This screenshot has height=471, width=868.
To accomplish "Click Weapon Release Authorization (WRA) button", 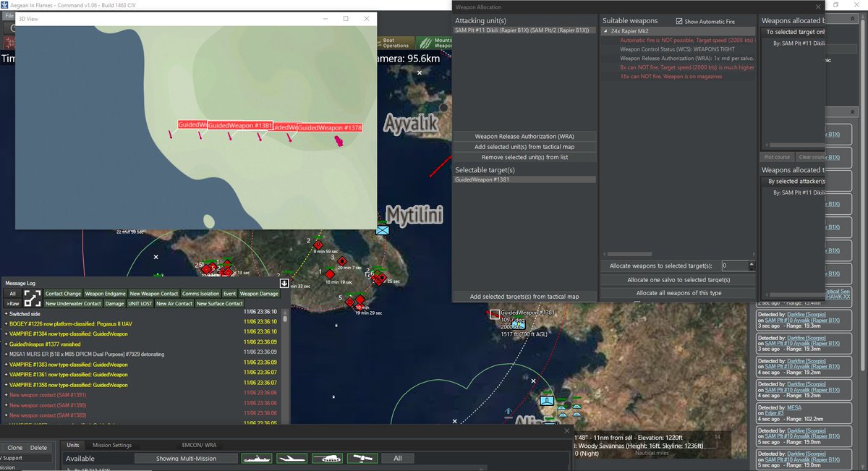I will point(524,136).
